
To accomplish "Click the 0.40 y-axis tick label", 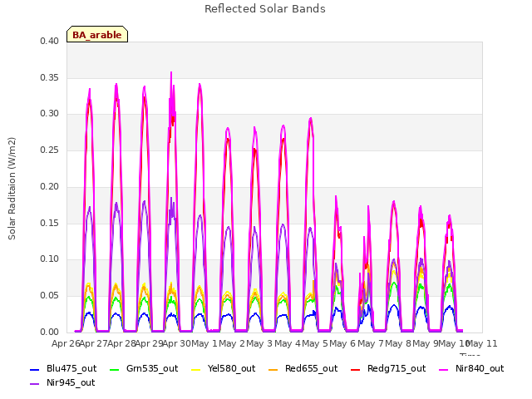I will coord(49,41).
